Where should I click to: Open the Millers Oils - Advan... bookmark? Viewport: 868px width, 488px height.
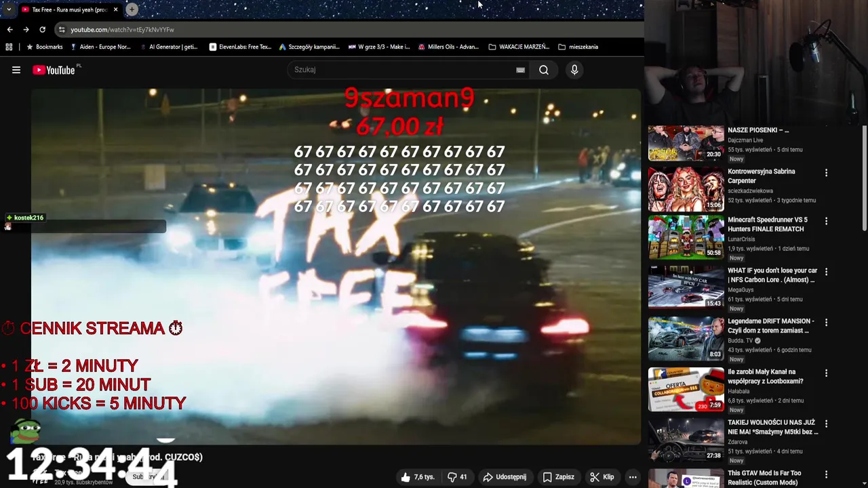(448, 47)
